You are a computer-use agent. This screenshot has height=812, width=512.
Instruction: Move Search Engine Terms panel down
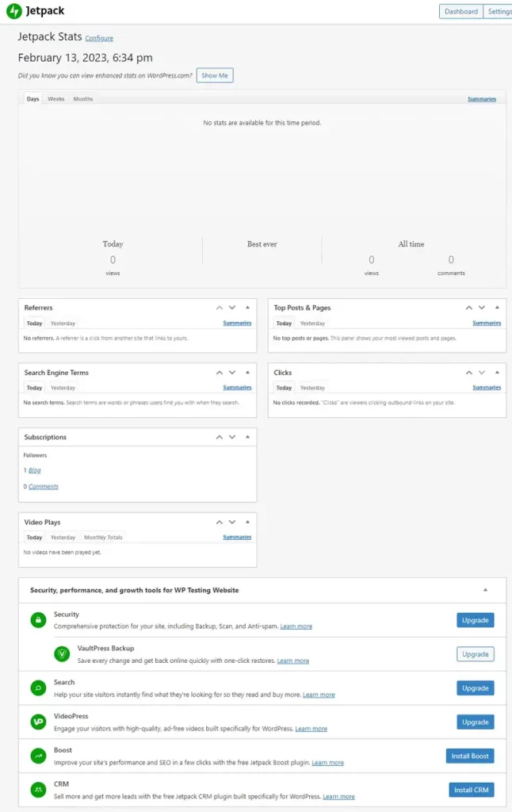[x=232, y=373]
